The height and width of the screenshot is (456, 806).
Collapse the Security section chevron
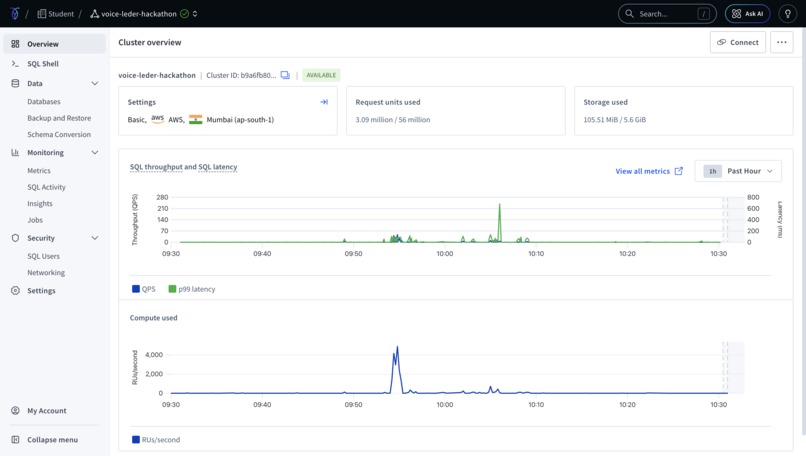click(x=95, y=238)
